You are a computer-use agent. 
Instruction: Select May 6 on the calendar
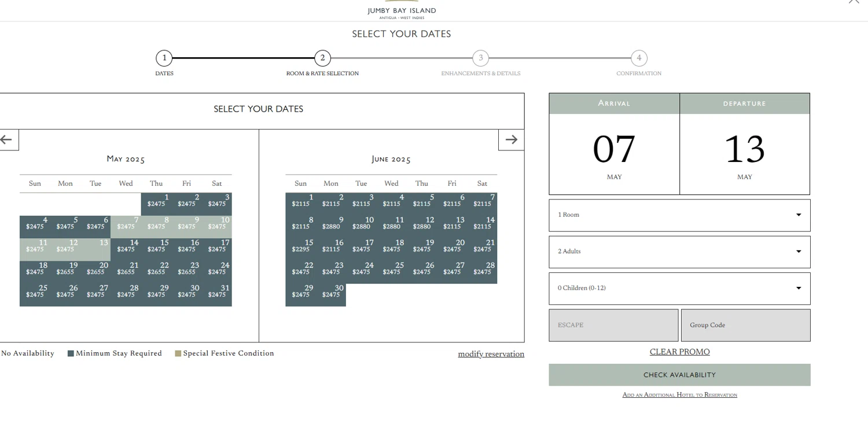click(95, 227)
